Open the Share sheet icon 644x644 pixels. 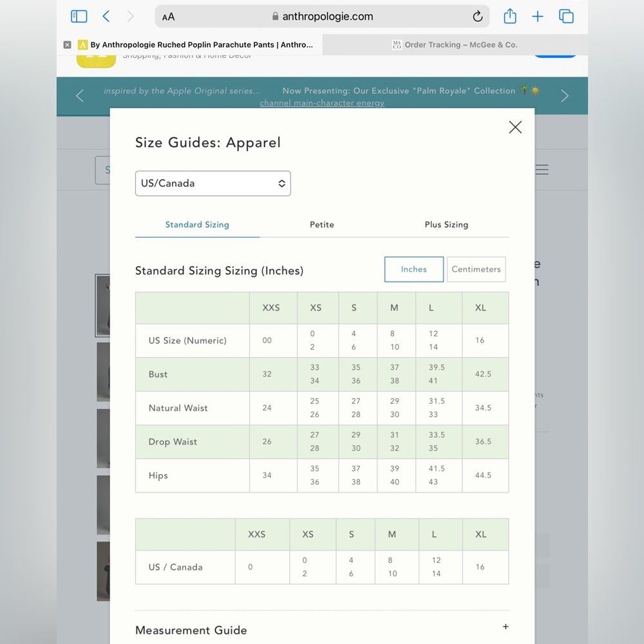(x=509, y=16)
